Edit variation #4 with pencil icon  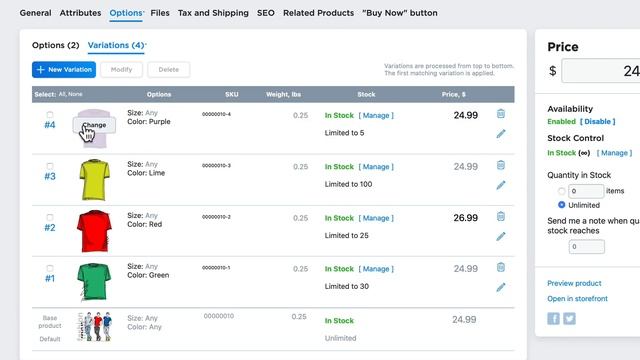[501, 133]
